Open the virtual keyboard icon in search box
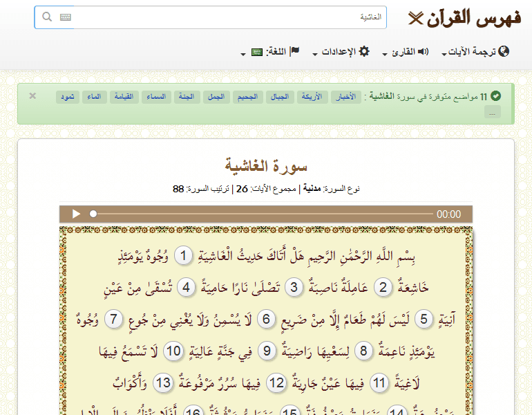Image resolution: width=532 pixels, height=415 pixels. [x=66, y=17]
